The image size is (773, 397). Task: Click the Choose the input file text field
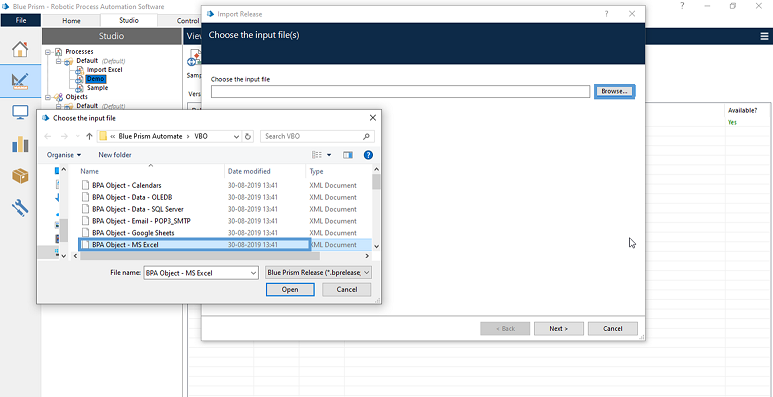point(400,91)
